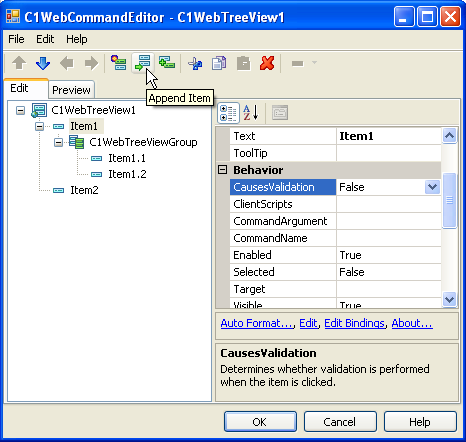Select the C1WebTreeViewGroup label
The image size is (466, 442).
[143, 142]
